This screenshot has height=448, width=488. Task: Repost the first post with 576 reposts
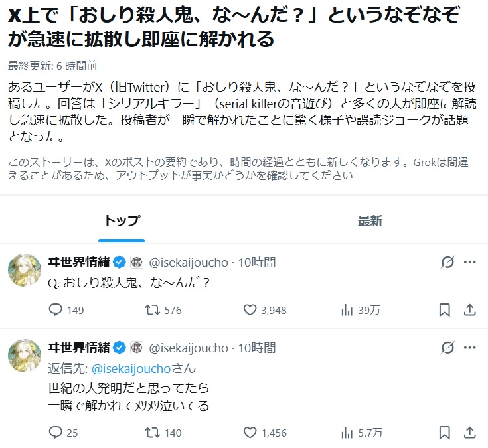152,310
